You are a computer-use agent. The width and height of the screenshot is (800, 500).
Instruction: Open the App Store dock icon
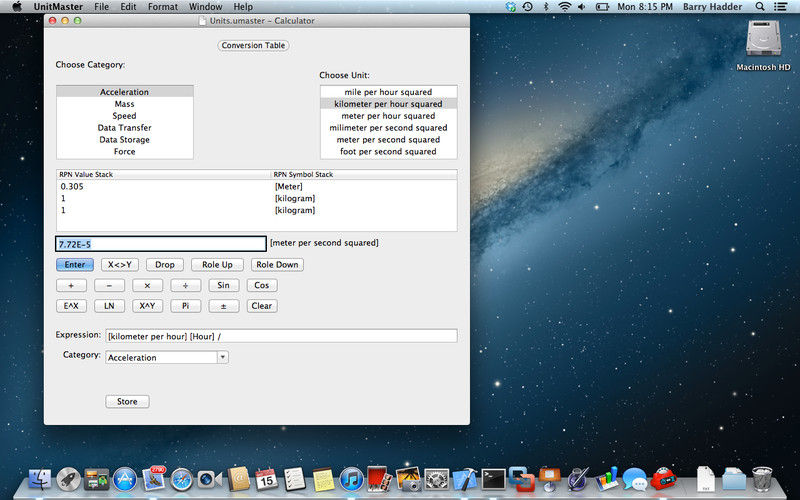125,480
